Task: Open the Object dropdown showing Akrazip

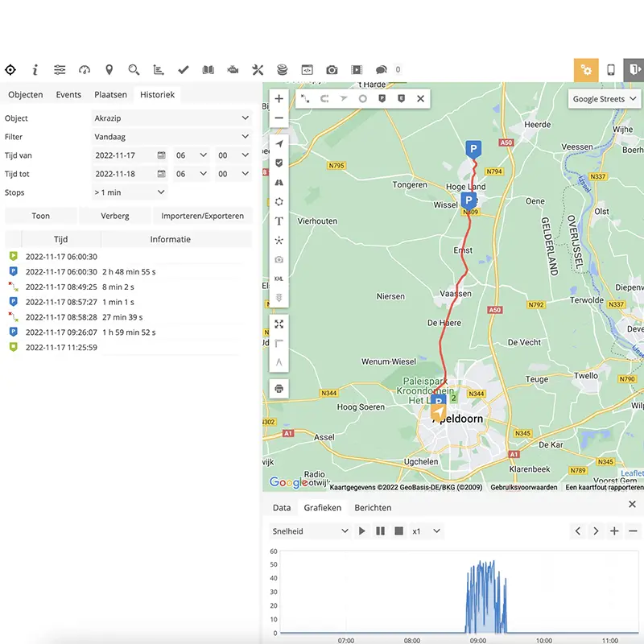Action: click(x=171, y=118)
